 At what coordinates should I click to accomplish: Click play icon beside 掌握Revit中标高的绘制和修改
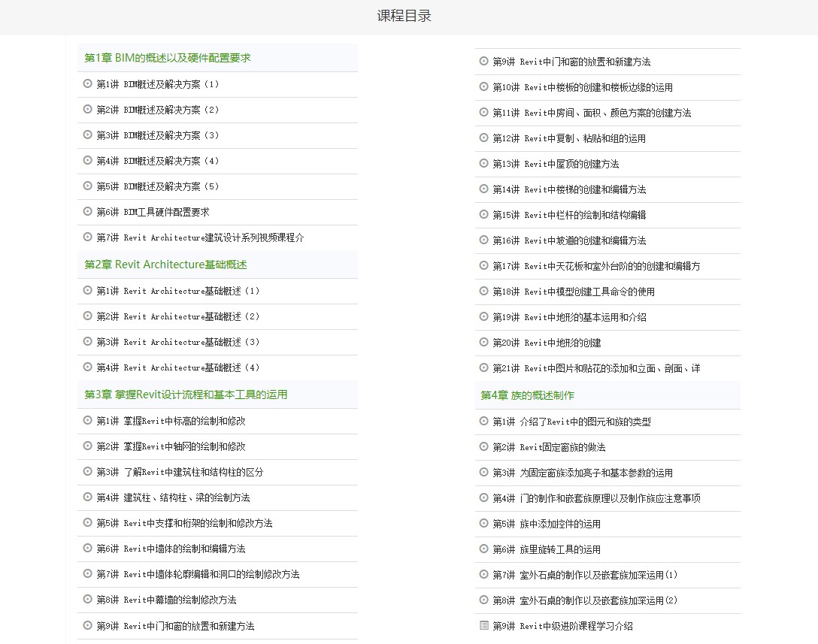click(88, 420)
